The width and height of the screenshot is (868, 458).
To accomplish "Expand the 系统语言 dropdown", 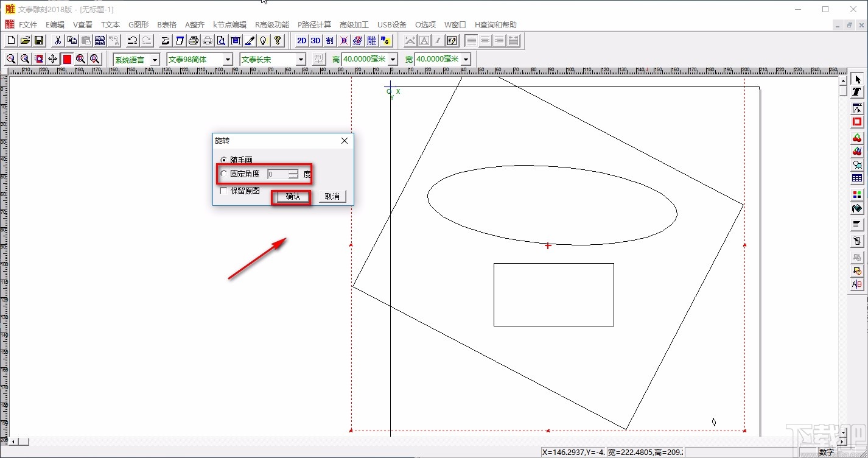I will (155, 59).
